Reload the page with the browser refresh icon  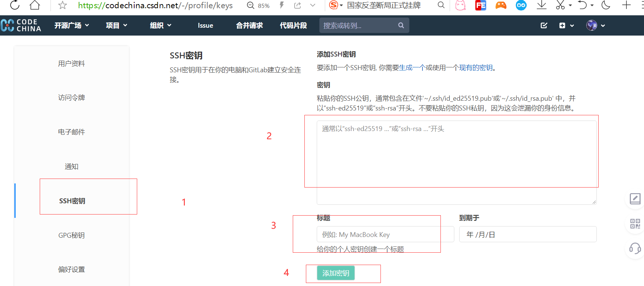[15, 5]
